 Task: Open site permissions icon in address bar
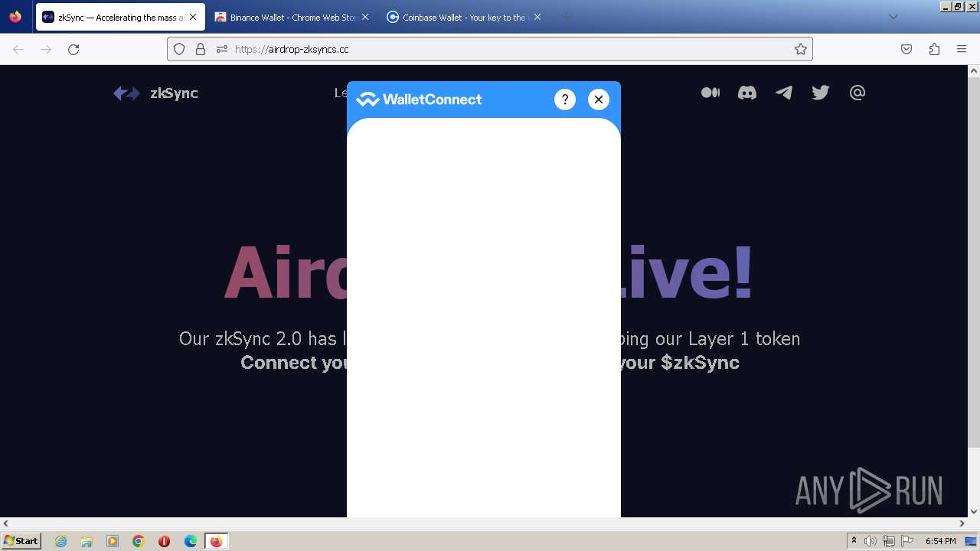(222, 49)
